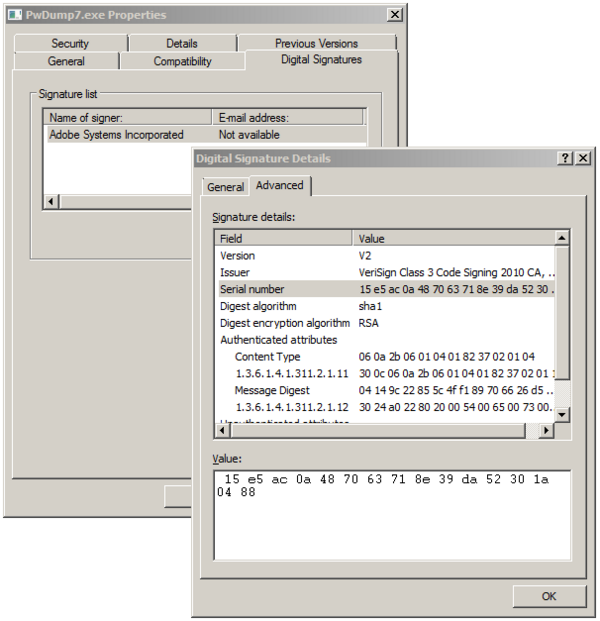Select the Adobe Systems Incorporated signer row

(117, 135)
